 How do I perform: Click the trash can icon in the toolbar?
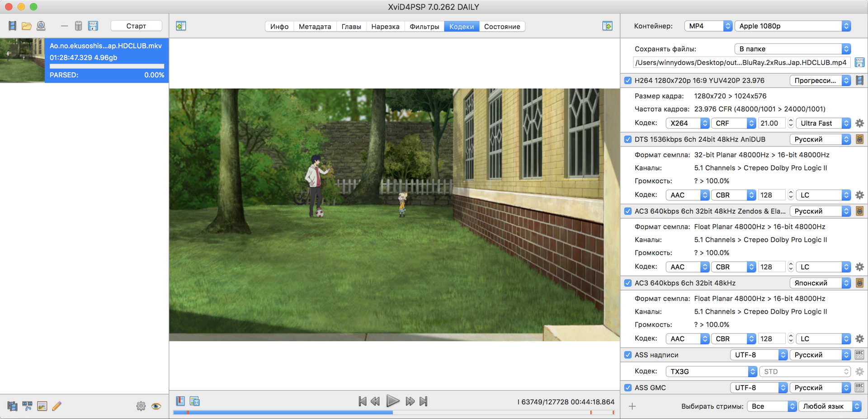tap(78, 26)
